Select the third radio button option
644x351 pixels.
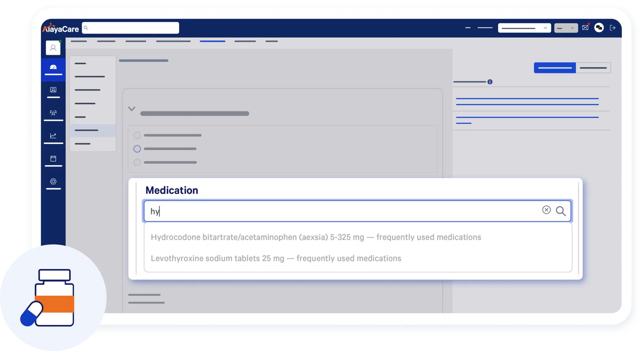coord(137,162)
